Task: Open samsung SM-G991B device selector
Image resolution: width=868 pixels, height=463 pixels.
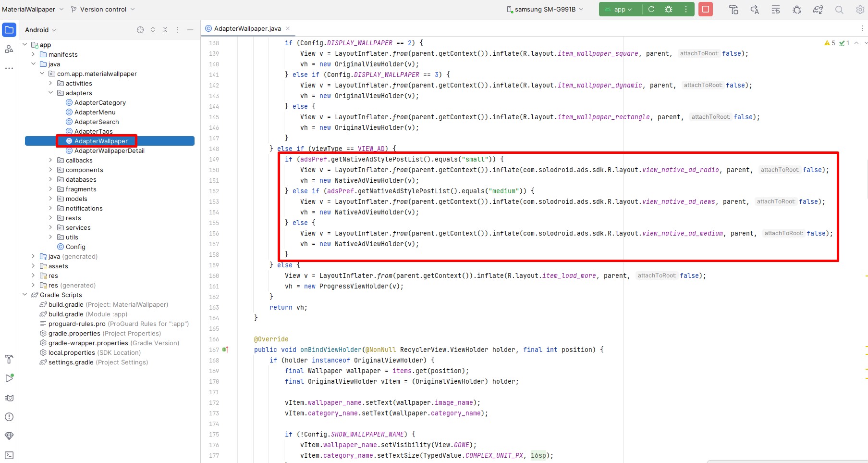Action: [545, 9]
